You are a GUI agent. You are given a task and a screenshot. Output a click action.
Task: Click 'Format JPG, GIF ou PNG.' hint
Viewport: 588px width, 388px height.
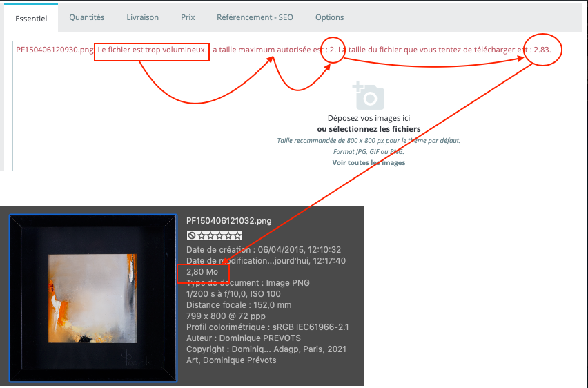pyautogui.click(x=369, y=152)
